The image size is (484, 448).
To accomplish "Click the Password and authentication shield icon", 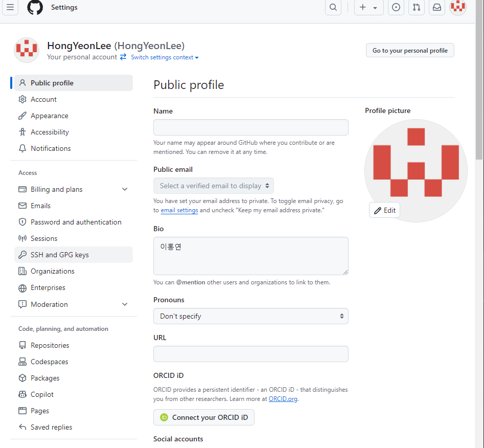I will coord(22,222).
